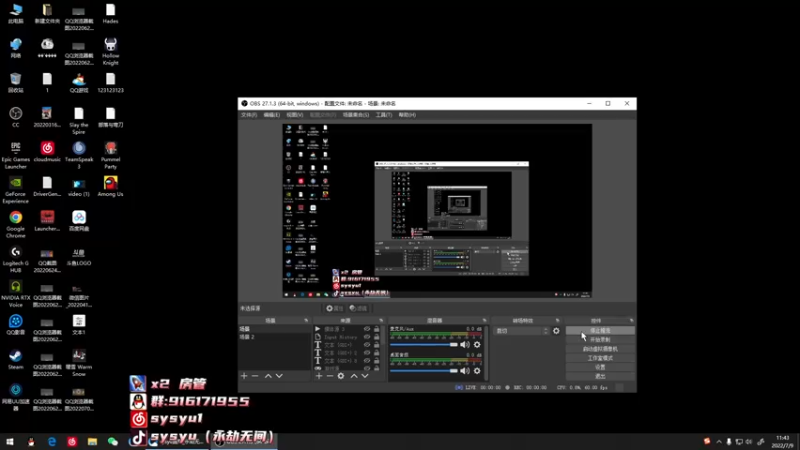This screenshot has height=450, width=800.
Task: Open the Windows Start button
Action: tap(10, 442)
